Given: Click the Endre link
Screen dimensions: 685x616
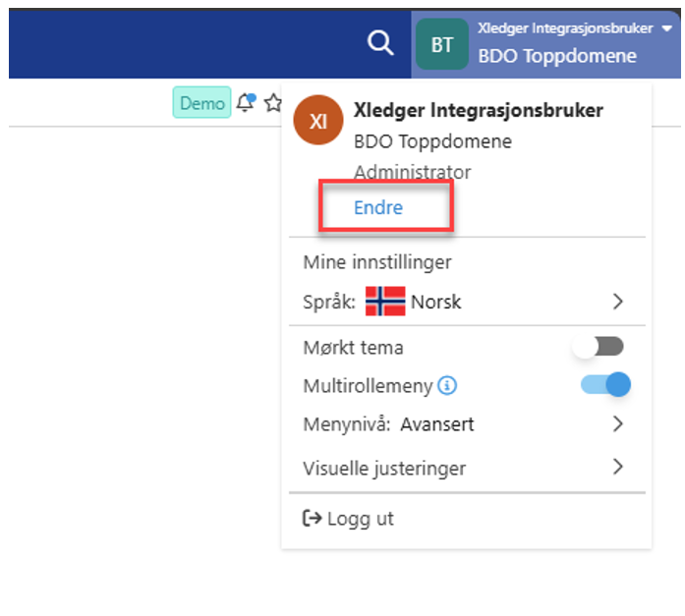Looking at the screenshot, I should [378, 208].
